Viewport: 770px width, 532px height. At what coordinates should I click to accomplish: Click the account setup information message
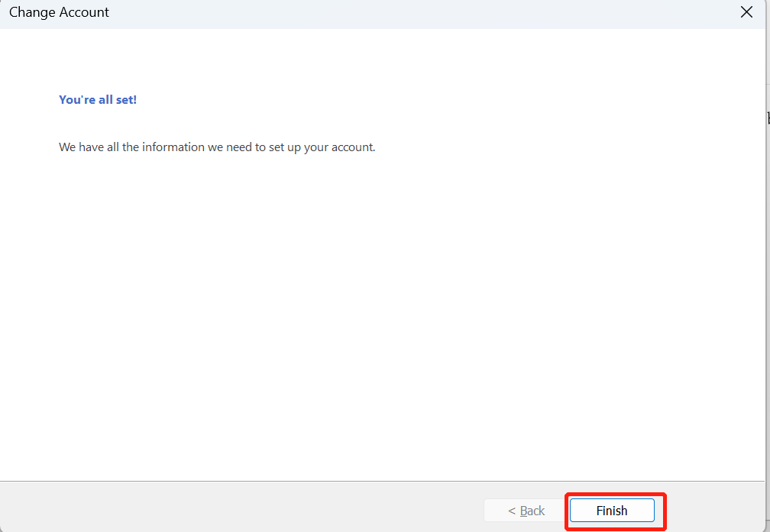pyautogui.click(x=217, y=147)
